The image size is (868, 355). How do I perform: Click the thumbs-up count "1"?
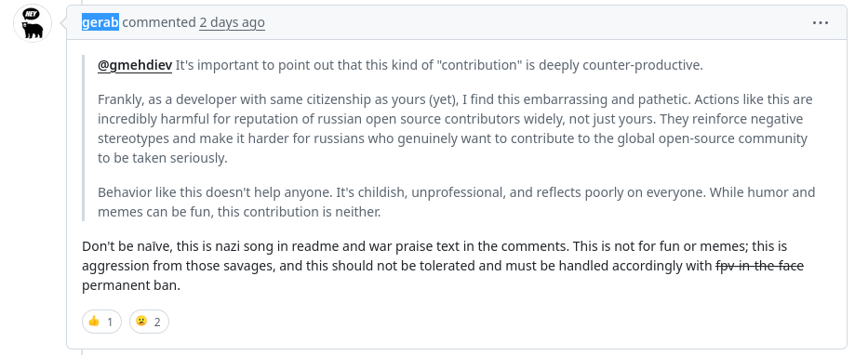coord(110,322)
